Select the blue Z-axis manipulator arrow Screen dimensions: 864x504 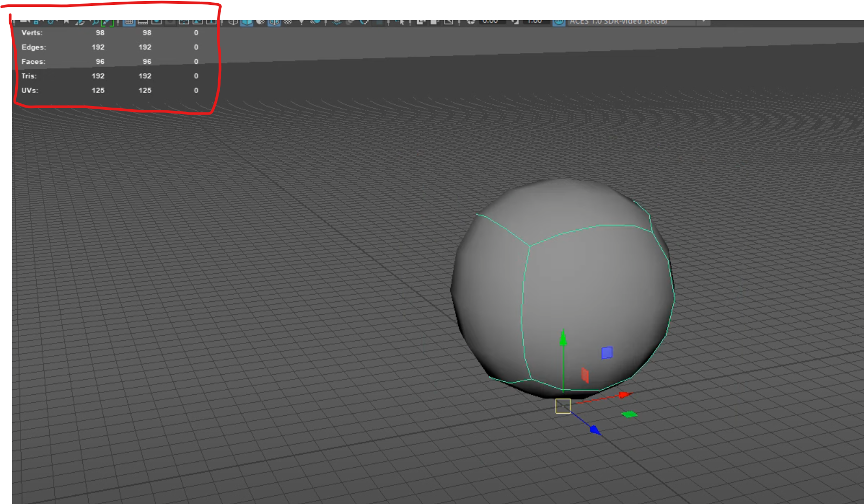point(595,430)
